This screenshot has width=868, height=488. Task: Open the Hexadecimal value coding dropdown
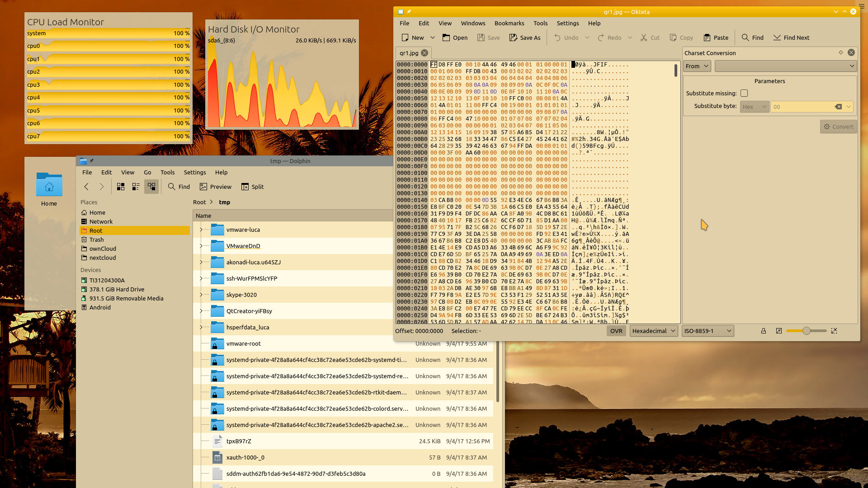point(654,331)
